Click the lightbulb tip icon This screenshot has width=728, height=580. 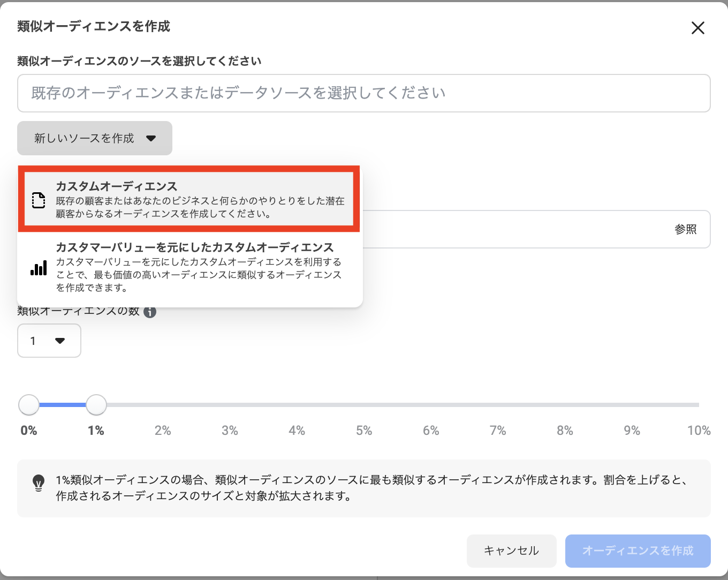tap(39, 483)
